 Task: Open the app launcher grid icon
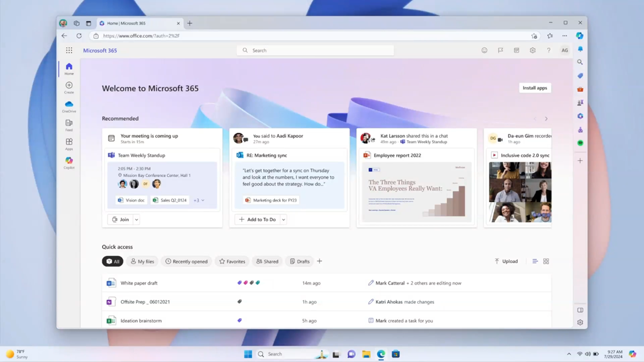pos(69,50)
